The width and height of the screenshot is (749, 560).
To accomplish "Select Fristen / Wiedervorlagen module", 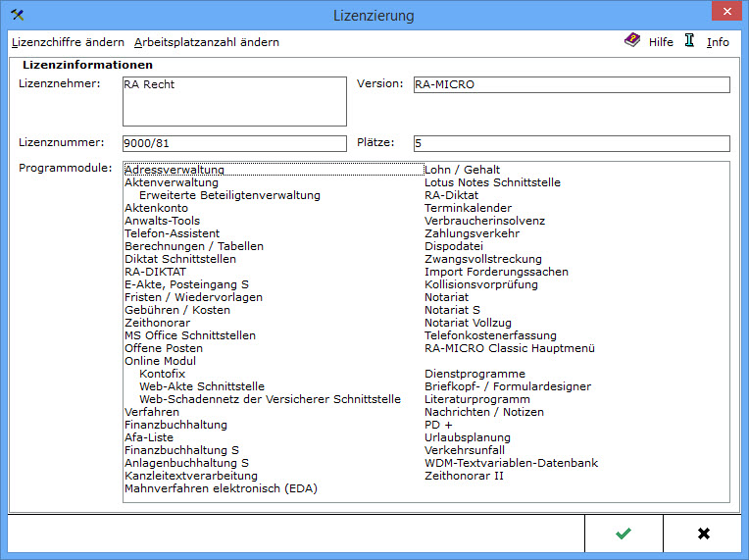I will (x=193, y=297).
